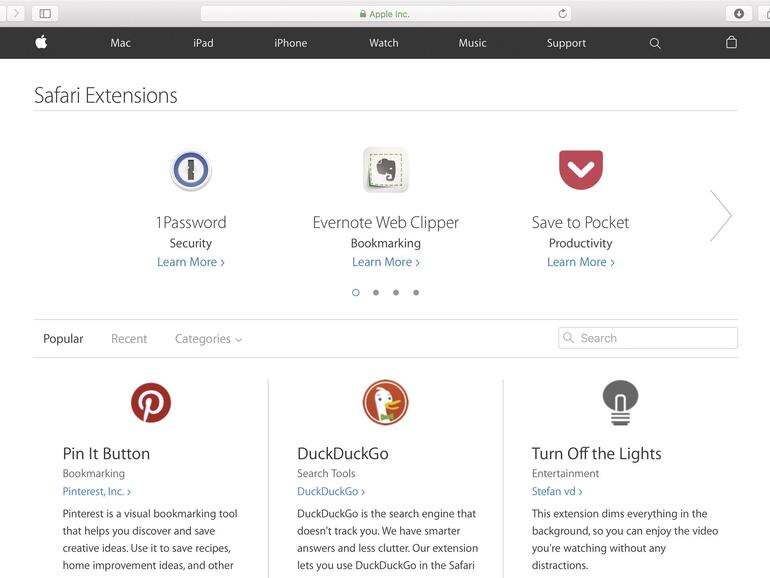Open the shopping bag icon
Viewport: 770px width, 578px height.
coord(731,42)
